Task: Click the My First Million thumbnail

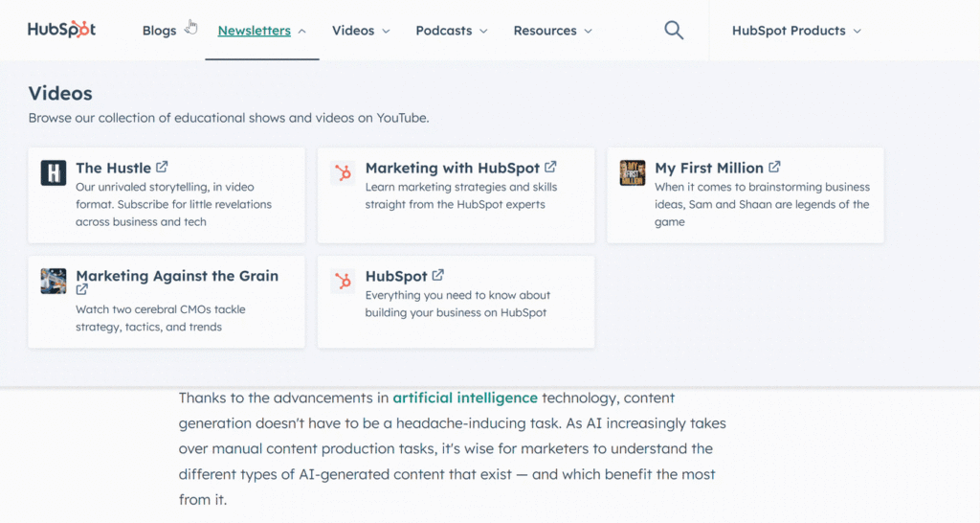Action: [632, 172]
